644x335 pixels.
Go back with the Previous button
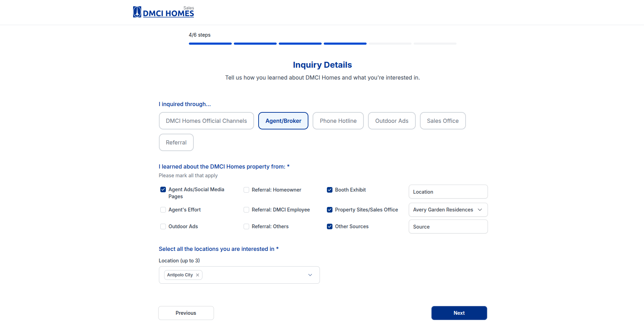[x=186, y=313]
